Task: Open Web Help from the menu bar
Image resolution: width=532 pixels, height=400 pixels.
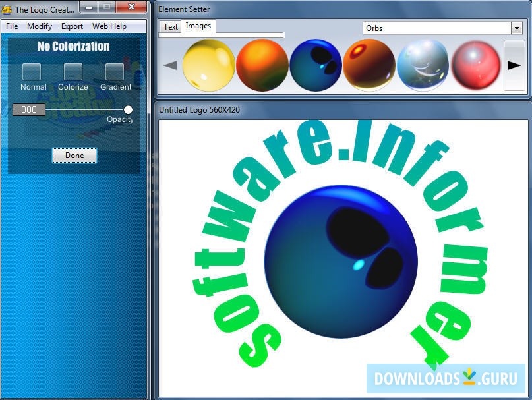Action: click(109, 26)
